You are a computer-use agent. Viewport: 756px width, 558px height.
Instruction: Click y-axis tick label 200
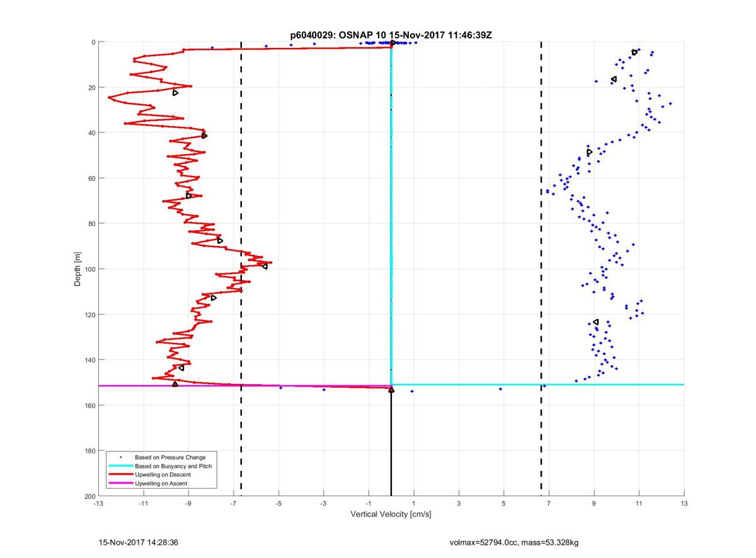pyautogui.click(x=89, y=496)
